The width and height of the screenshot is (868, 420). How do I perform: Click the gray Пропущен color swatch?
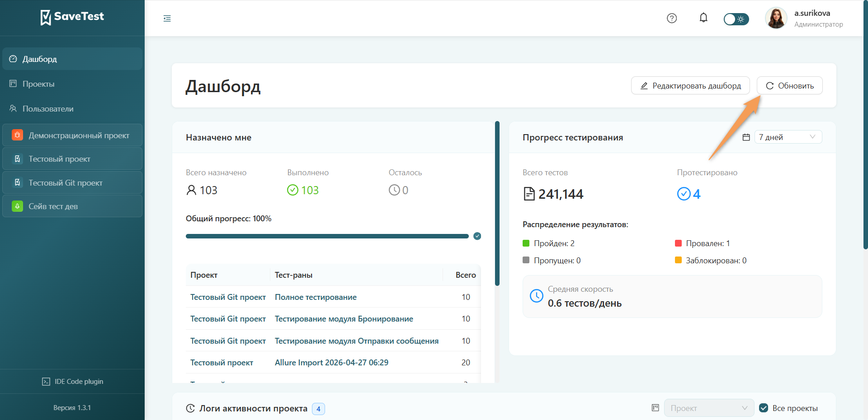tap(526, 260)
